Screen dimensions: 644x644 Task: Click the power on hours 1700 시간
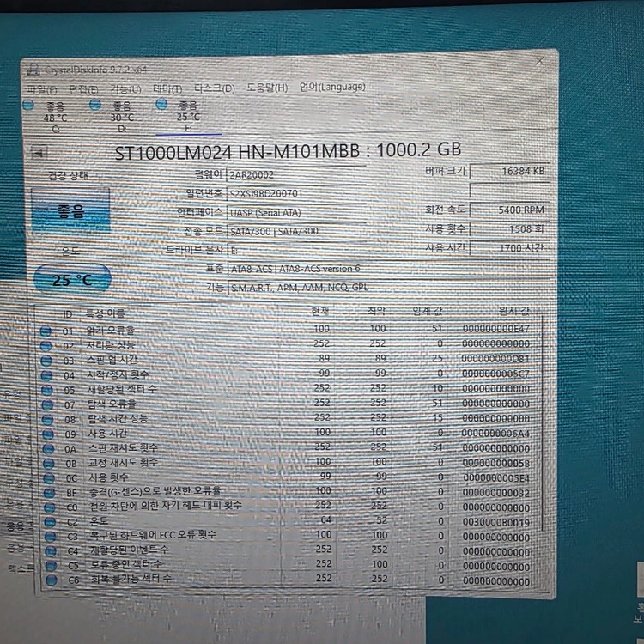click(510, 248)
